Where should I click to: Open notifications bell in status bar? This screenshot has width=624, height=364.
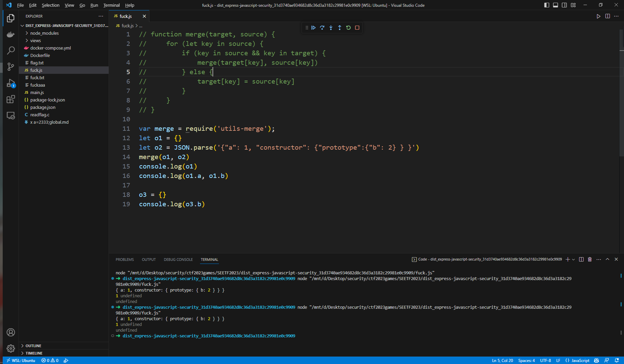coord(617,360)
